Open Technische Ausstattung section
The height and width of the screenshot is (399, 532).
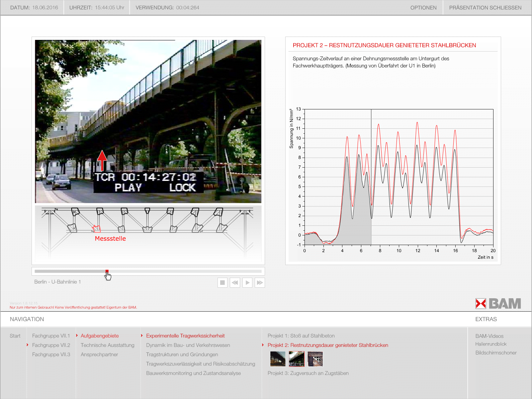pos(108,345)
